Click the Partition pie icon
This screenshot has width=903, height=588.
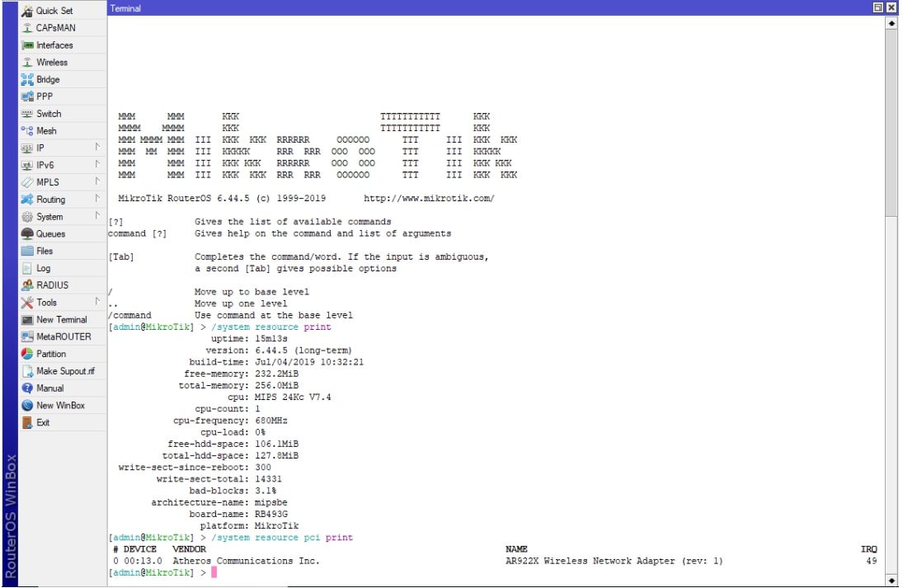click(x=27, y=354)
